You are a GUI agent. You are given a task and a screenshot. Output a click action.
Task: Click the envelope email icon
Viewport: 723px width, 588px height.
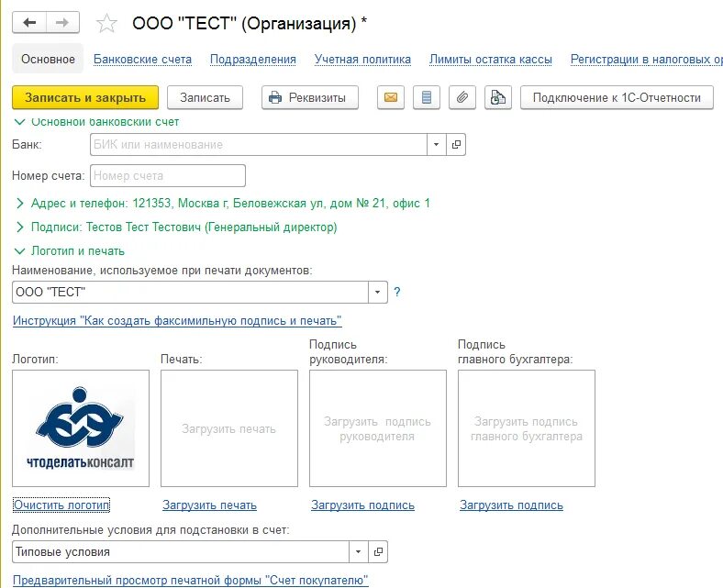[391, 97]
